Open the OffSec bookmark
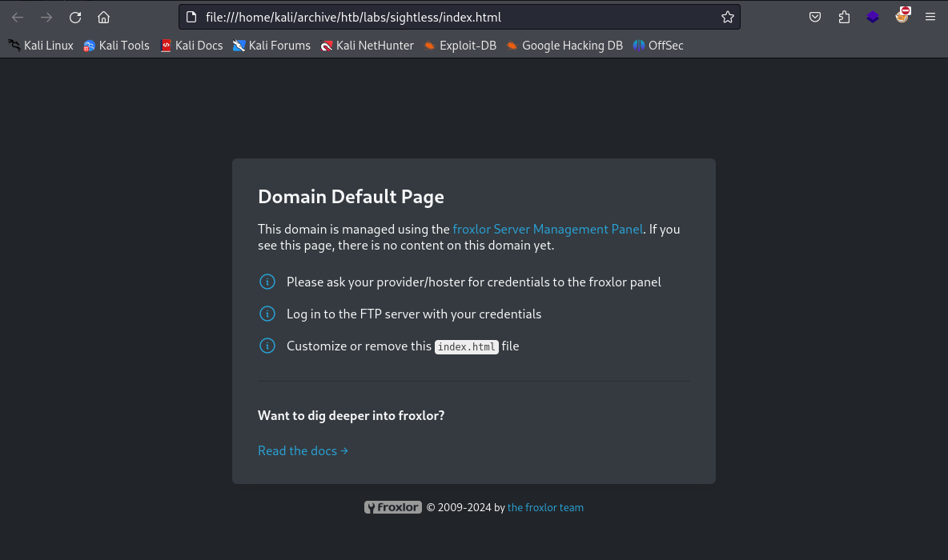948x560 pixels. tap(658, 46)
